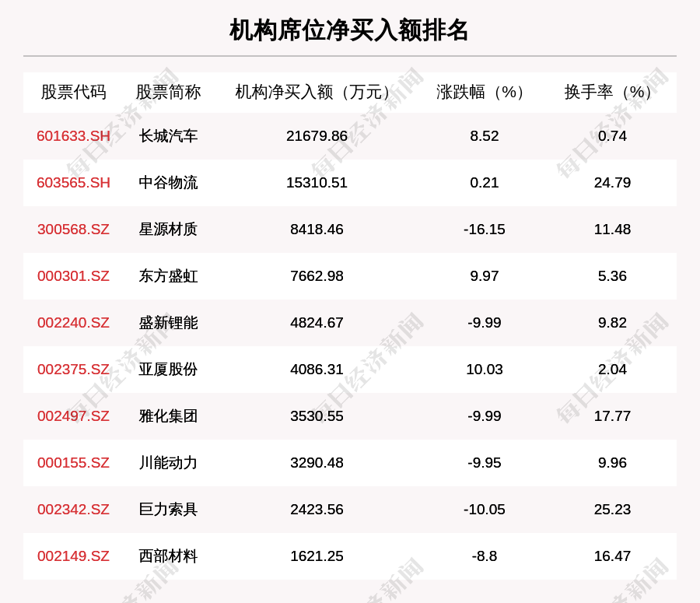The height and width of the screenshot is (603, 700).
Task: Click stock name 西部材料
Action: click(168, 556)
